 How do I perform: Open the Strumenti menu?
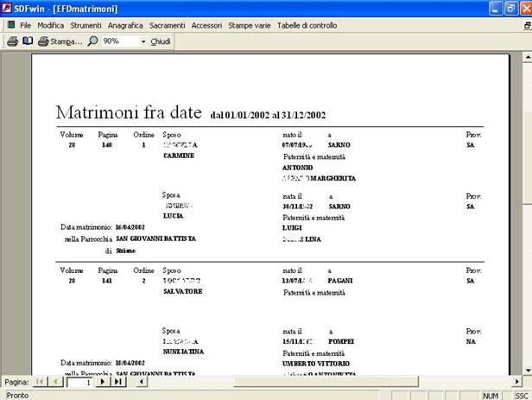(x=85, y=25)
